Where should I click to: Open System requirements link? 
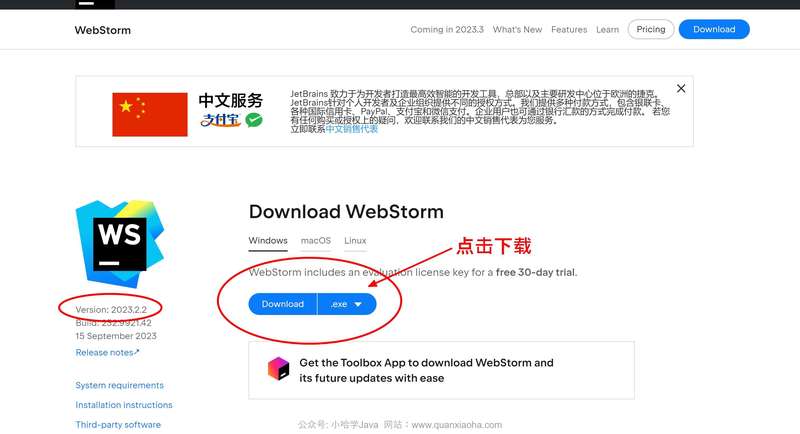[119, 385]
